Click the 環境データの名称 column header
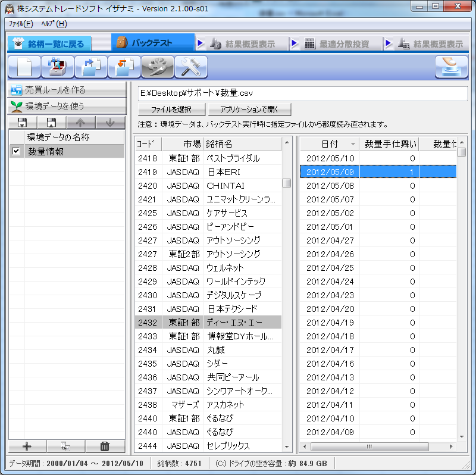The width and height of the screenshot is (476, 475). 74,137
